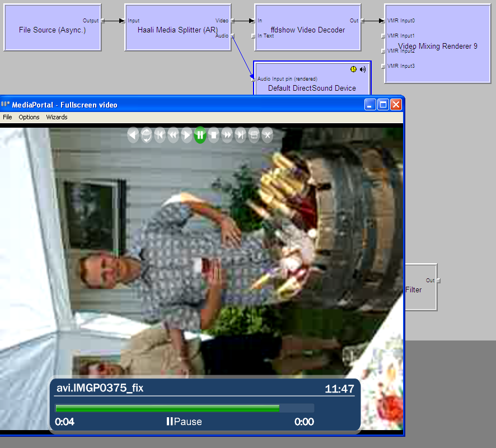The width and height of the screenshot is (496, 448).
Task: Select the ffdshow Video Decoder filter
Action: [x=308, y=27]
